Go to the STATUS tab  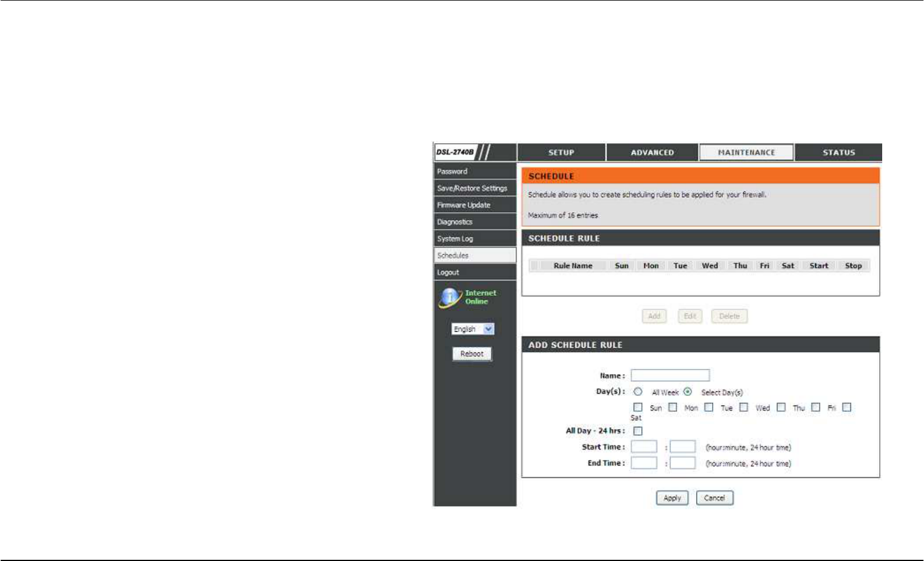coord(839,152)
